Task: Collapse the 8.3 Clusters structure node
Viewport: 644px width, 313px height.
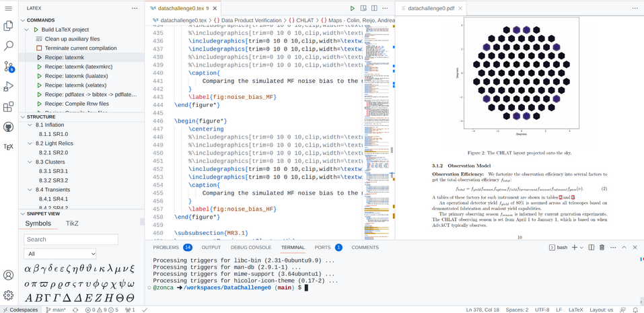Action: (x=30, y=162)
